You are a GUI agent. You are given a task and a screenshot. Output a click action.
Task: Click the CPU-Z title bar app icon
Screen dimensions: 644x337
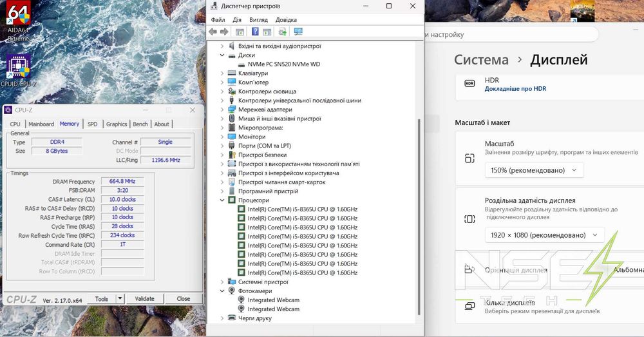tap(8, 110)
